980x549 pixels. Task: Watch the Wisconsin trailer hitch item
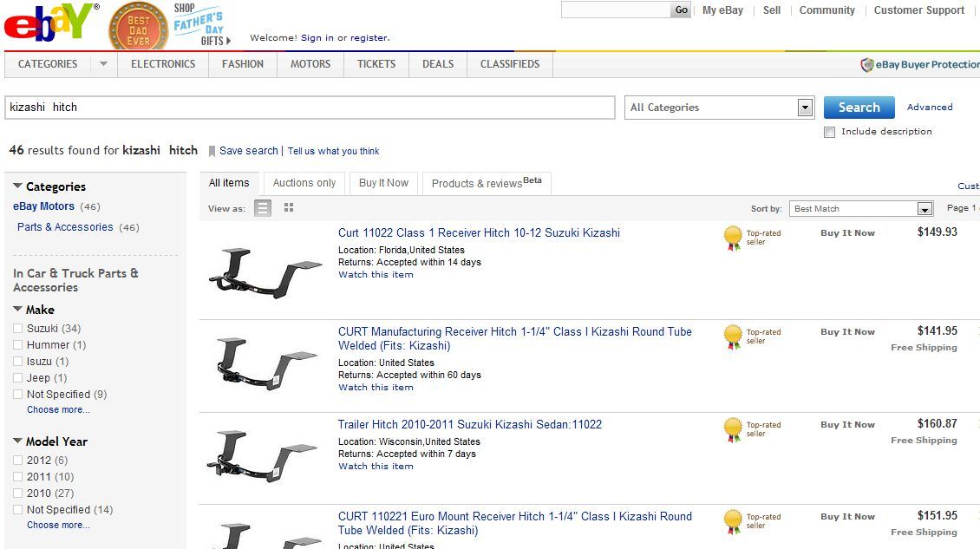tap(376, 467)
